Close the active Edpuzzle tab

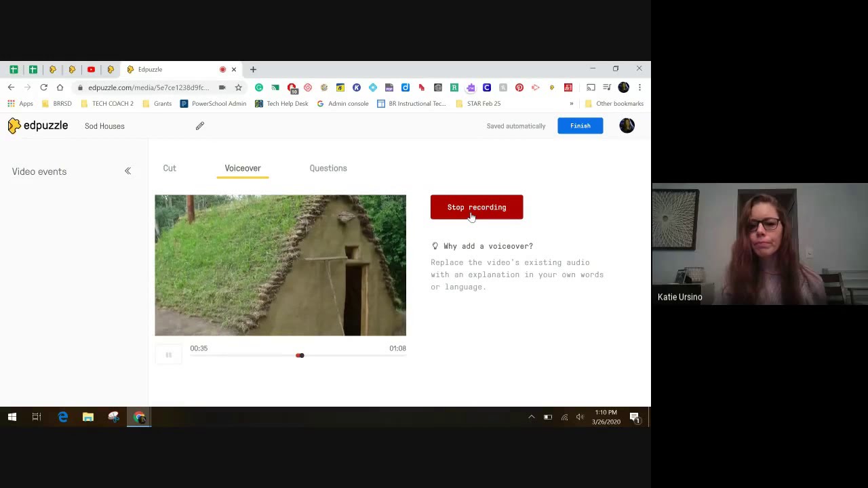click(x=234, y=69)
